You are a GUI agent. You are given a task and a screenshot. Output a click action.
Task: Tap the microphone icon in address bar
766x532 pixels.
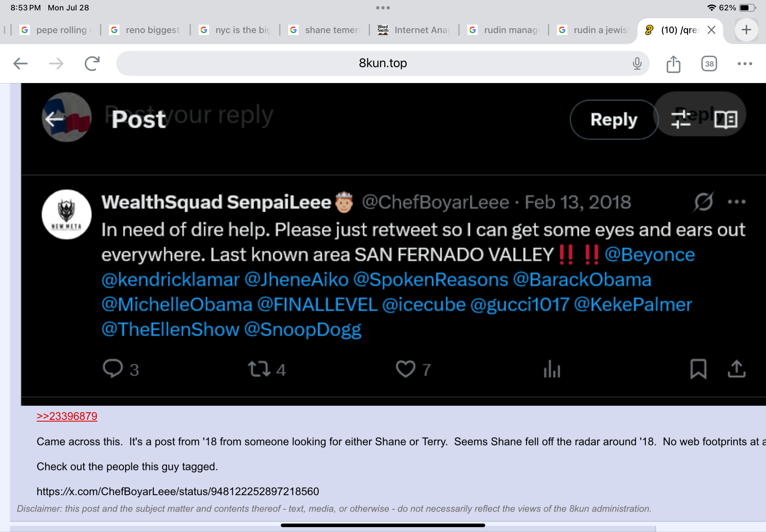coord(637,63)
